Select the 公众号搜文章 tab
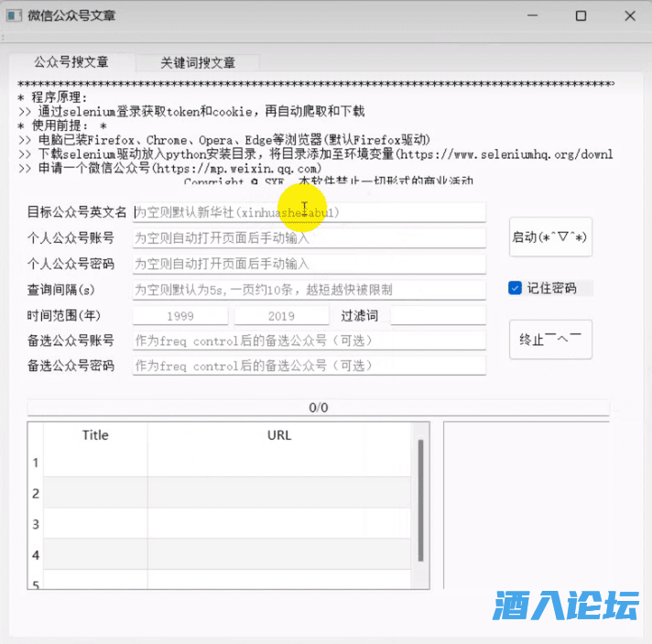Image resolution: width=652 pixels, height=644 pixels. pos(71,62)
